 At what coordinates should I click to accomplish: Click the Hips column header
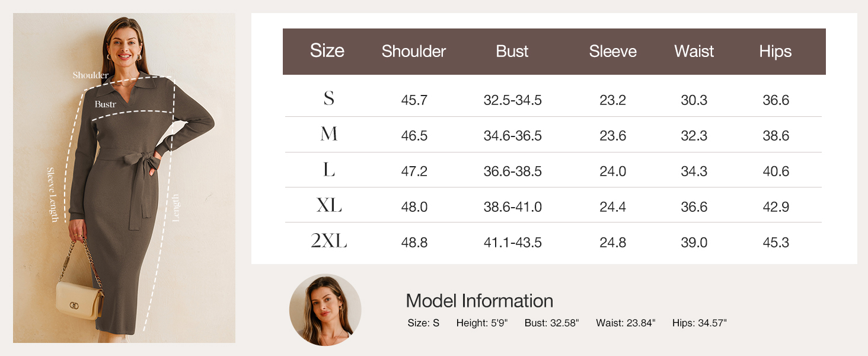point(775,52)
